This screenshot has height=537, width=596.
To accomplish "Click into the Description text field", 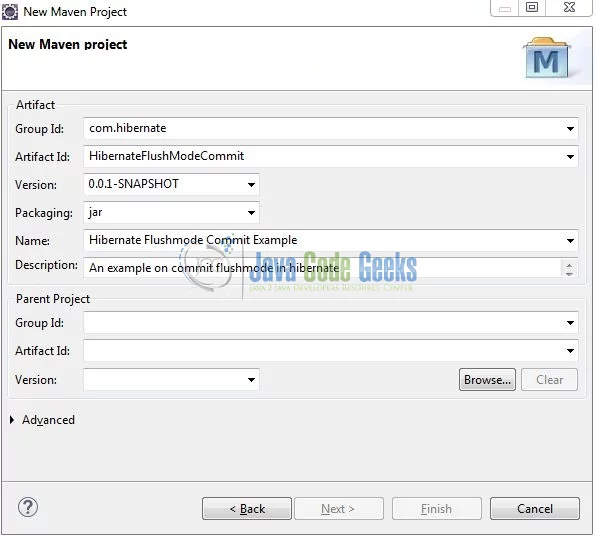I will coord(322,268).
